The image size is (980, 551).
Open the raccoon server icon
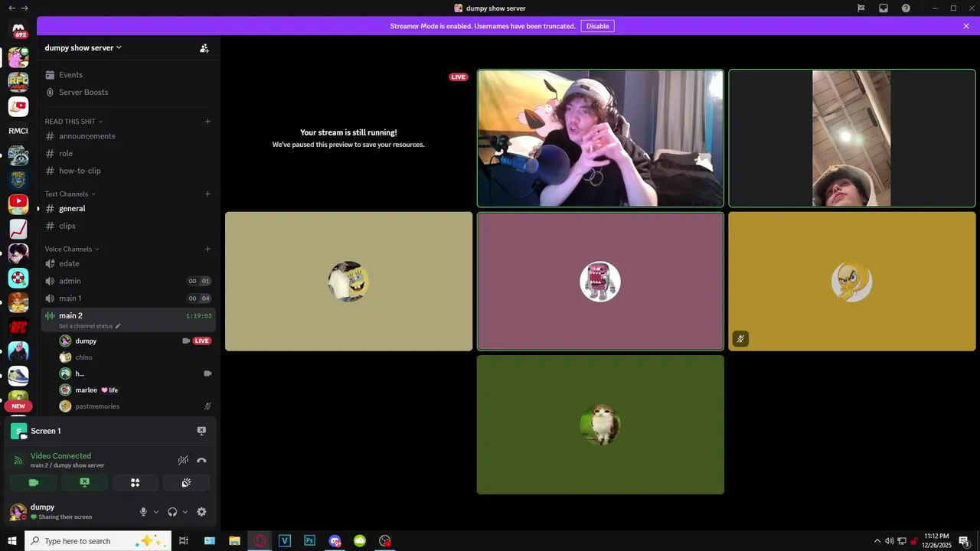point(18,155)
